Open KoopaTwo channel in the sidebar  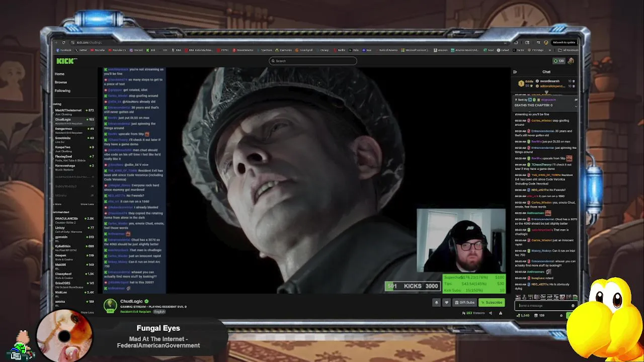coord(74,149)
